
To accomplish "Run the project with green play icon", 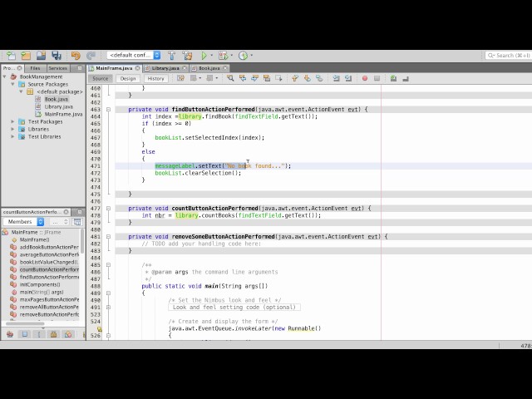I will pyautogui.click(x=204, y=56).
